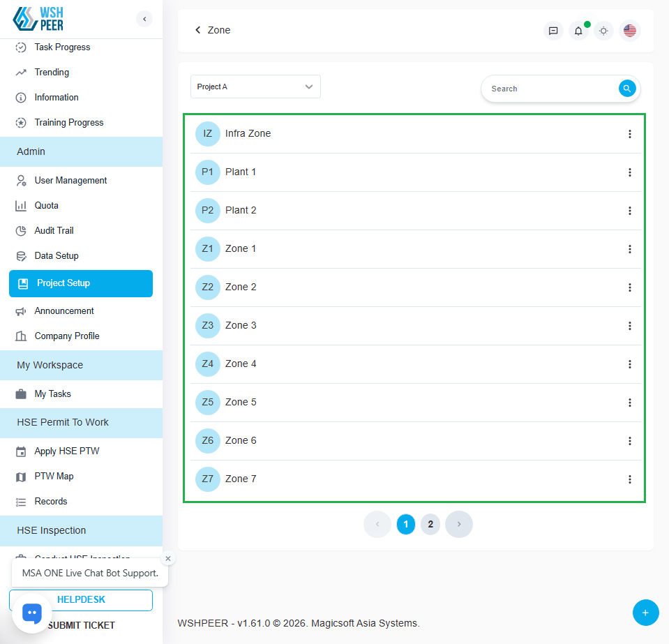This screenshot has height=644, width=669.
Task: Click the notification bell icon
Action: (578, 31)
